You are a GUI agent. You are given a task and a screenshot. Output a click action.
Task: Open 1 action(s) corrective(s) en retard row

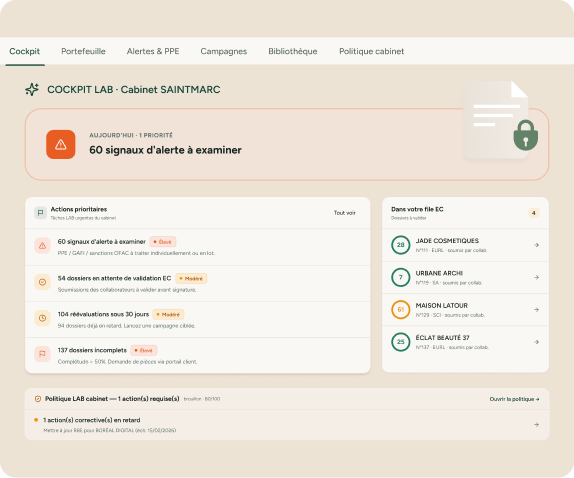(287, 425)
